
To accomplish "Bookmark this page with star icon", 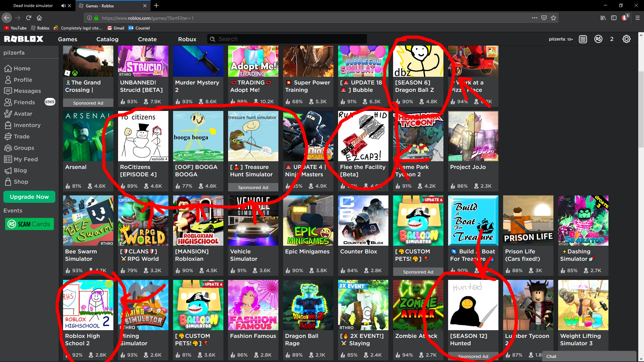I will pyautogui.click(x=553, y=18).
